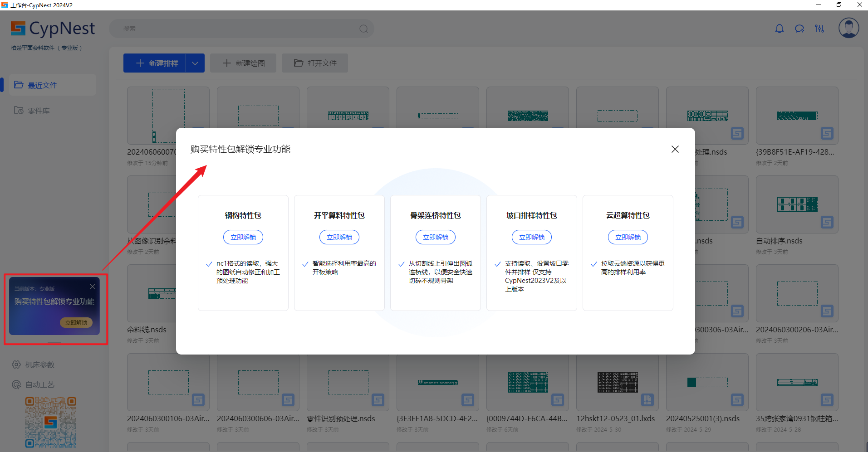Open 自动工艺 in the sidebar
The height and width of the screenshot is (452, 868).
[34, 384]
